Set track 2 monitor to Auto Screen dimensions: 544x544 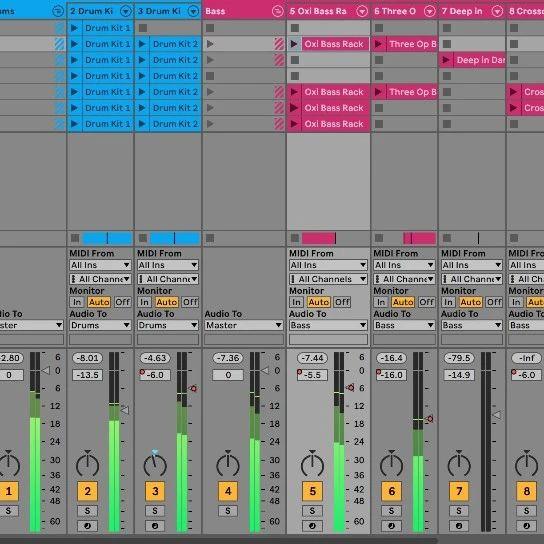pyautogui.click(x=99, y=302)
